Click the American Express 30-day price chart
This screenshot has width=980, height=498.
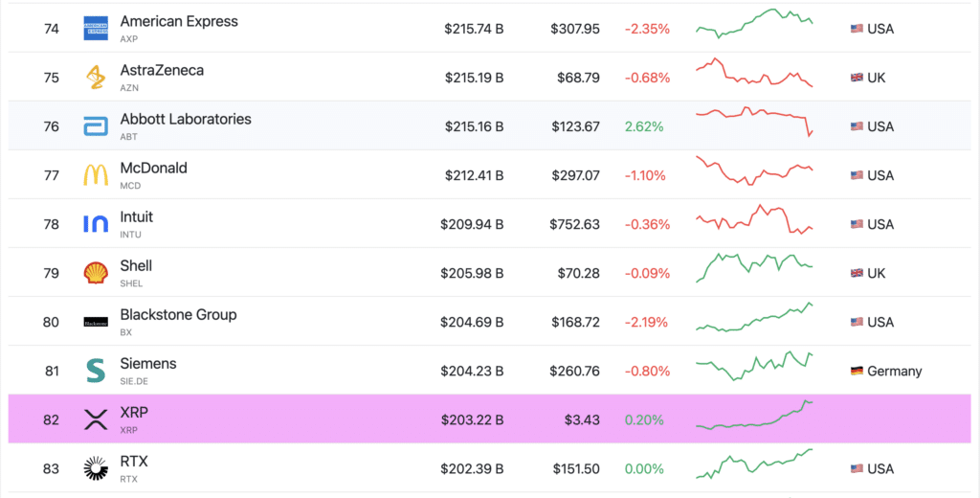tap(754, 24)
